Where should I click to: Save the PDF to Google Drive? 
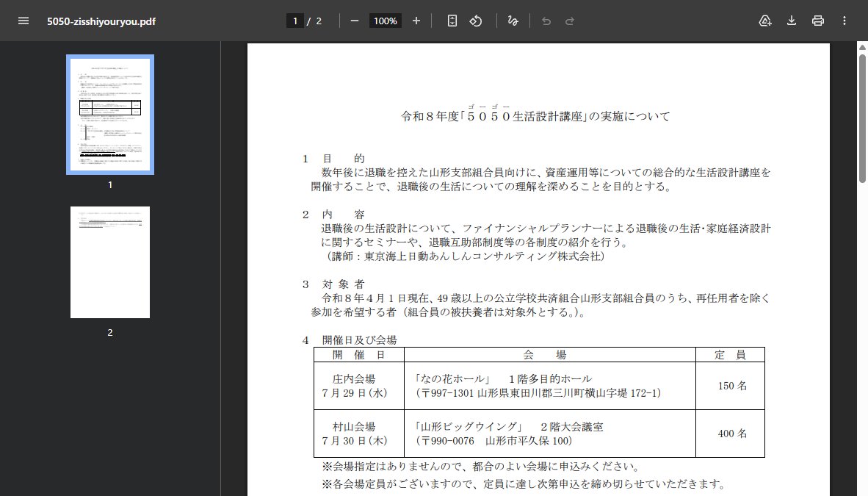pos(765,21)
